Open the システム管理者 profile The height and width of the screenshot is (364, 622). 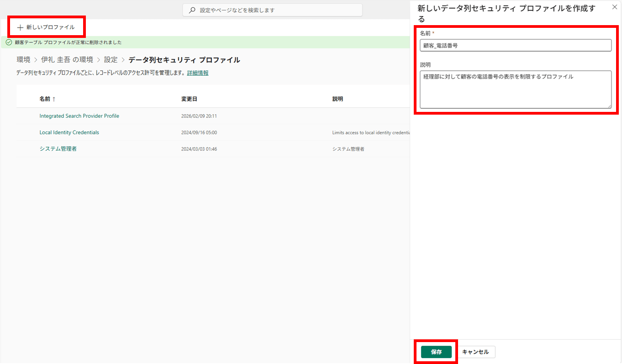(58, 149)
